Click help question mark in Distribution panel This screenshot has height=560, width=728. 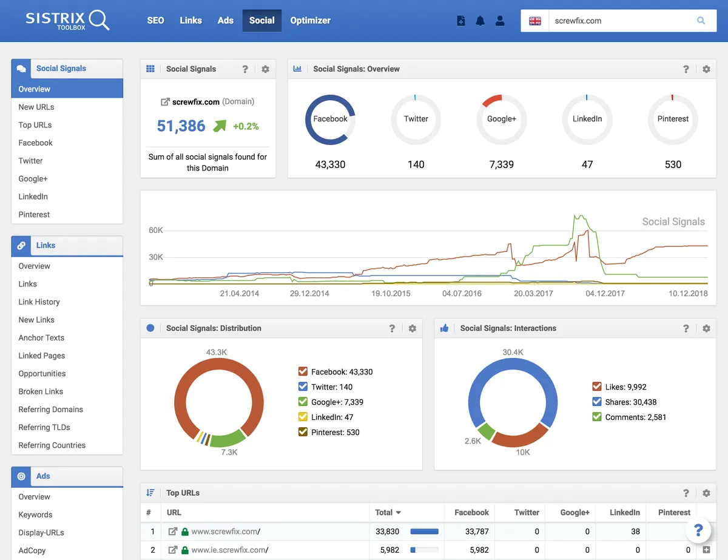[x=393, y=328]
